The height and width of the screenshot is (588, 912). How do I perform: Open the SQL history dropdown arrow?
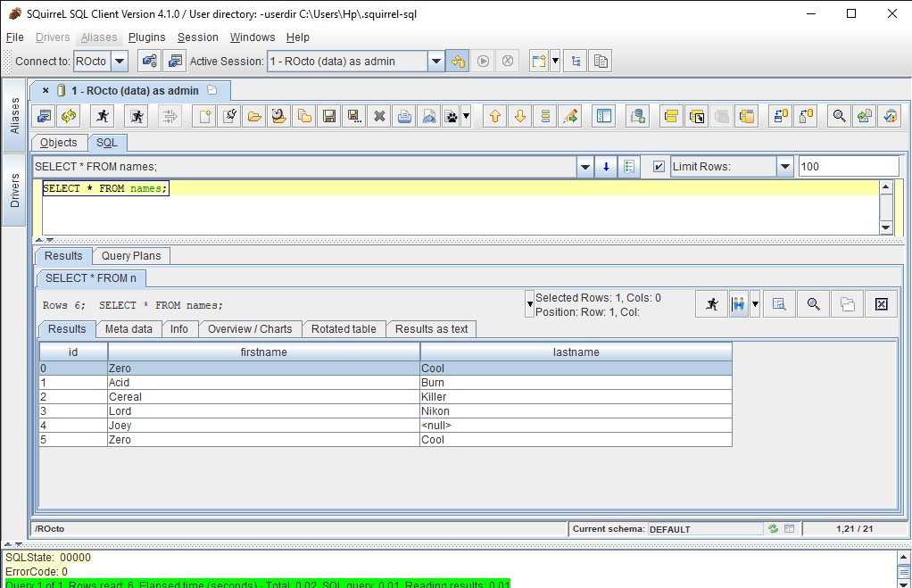pos(585,167)
